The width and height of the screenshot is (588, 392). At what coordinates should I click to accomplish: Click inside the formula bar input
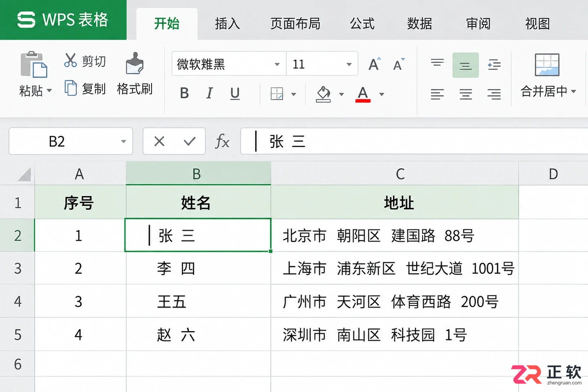[x=414, y=141]
